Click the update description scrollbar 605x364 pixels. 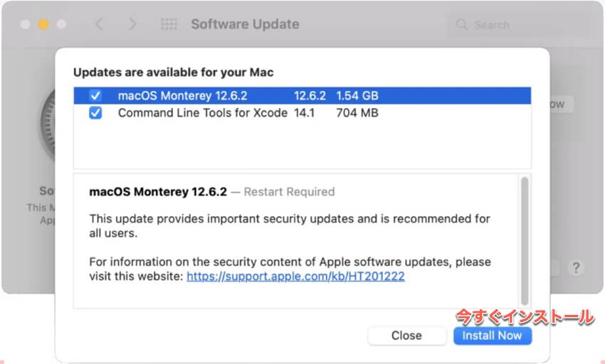(x=525, y=241)
